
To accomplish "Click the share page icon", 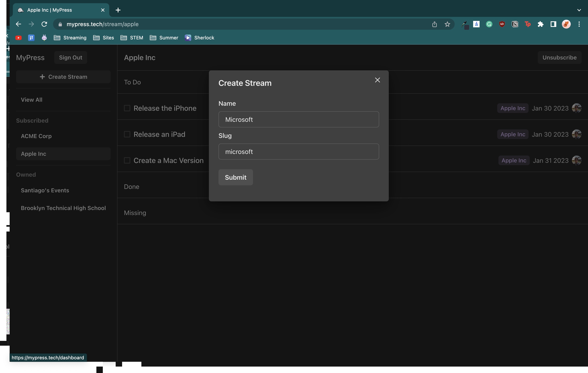I will coord(434,24).
